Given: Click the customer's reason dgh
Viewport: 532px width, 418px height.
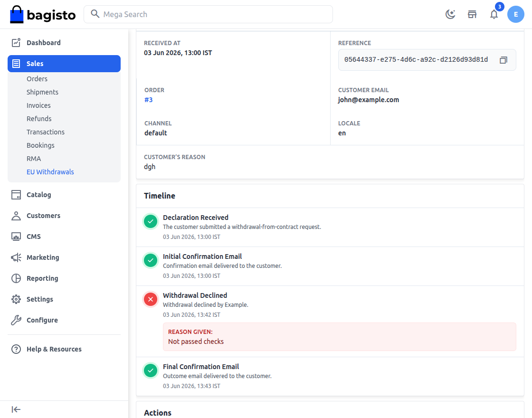Looking at the screenshot, I should point(150,167).
